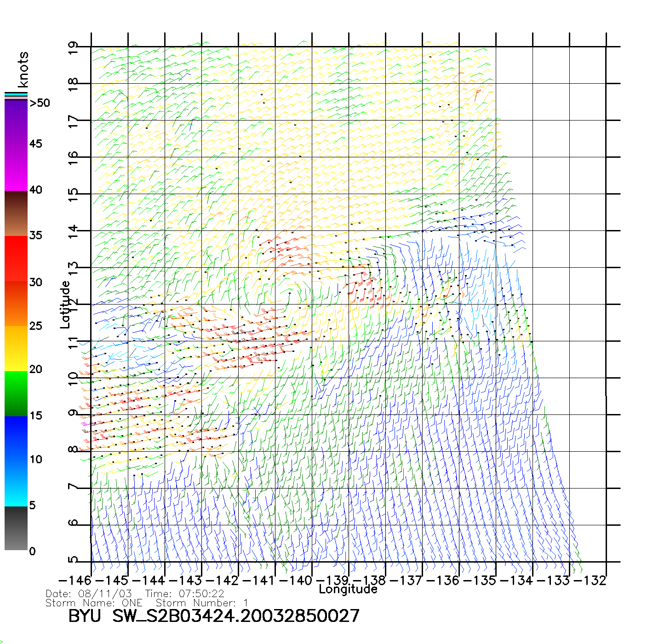Click the -140 longitude tick label

click(x=296, y=581)
